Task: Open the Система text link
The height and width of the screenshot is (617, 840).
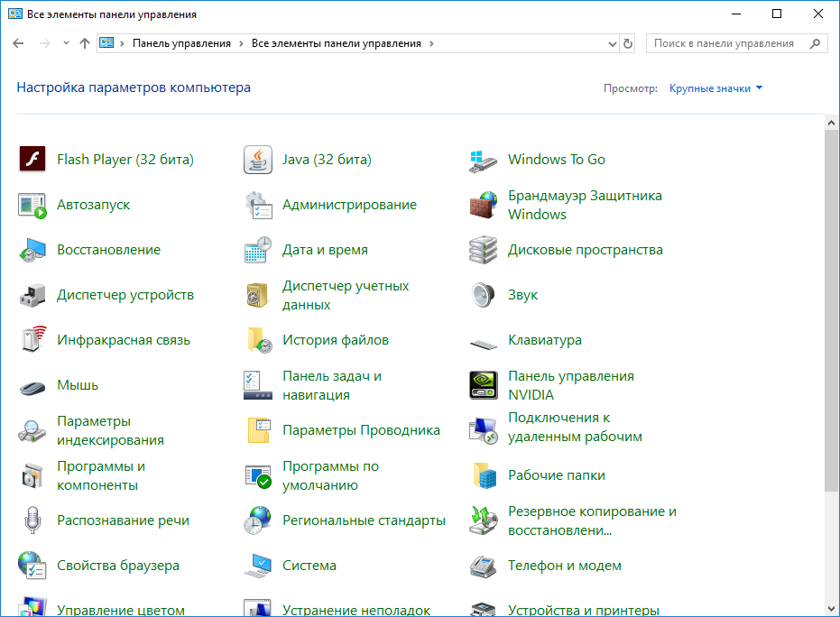Action: click(x=309, y=566)
